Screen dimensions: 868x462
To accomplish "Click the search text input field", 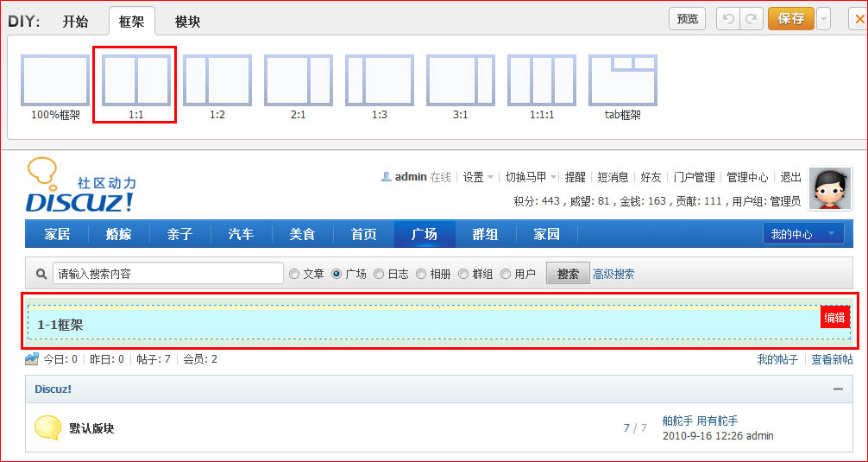I will 168,274.
